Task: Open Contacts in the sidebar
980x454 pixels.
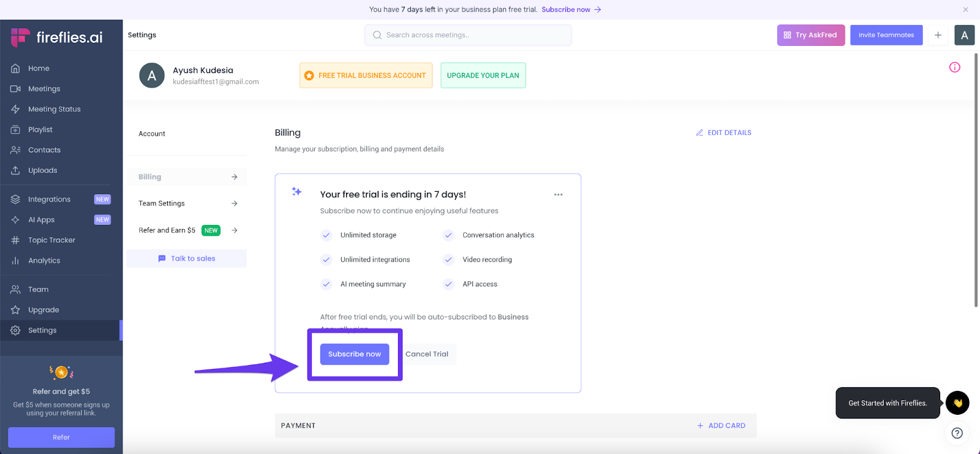Action: 44,150
